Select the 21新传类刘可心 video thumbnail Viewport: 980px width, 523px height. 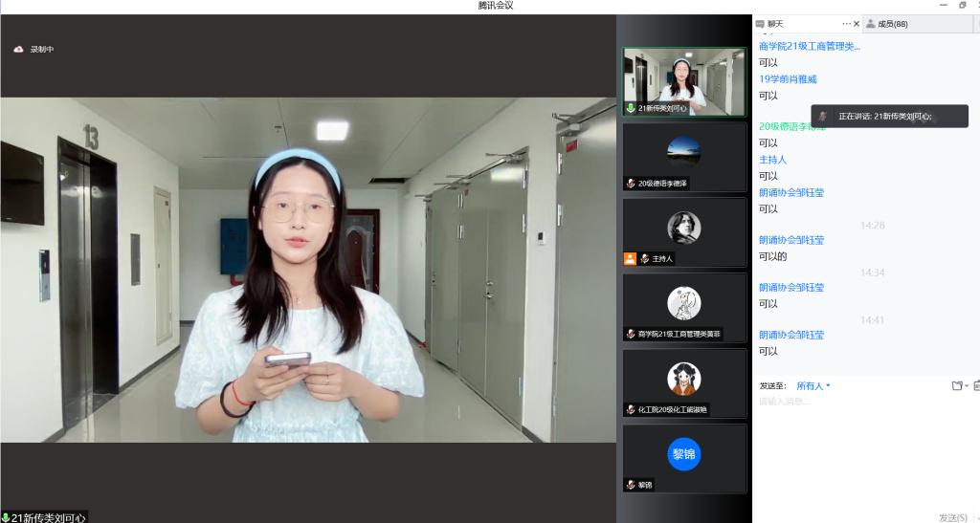(x=683, y=81)
